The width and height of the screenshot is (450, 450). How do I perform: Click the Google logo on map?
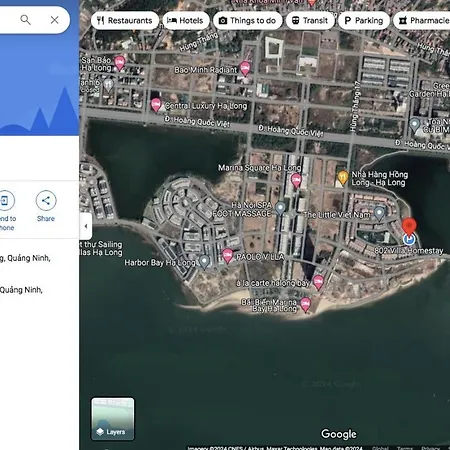(339, 434)
